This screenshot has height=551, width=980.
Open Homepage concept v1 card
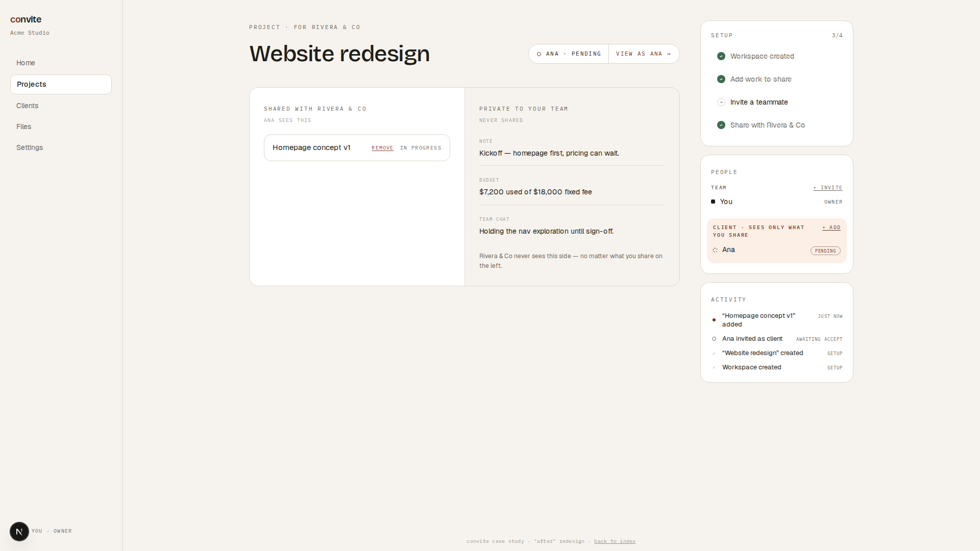(x=357, y=147)
